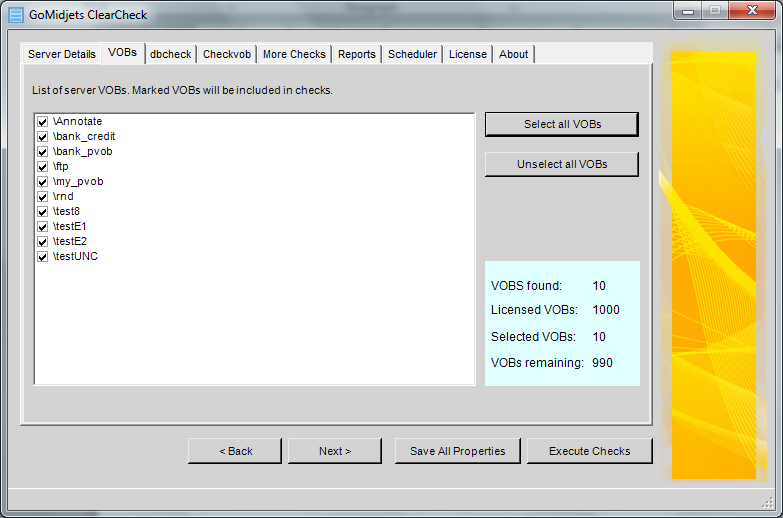783x518 pixels.
Task: Toggle the \bank_credit checkbox
Action: click(43, 137)
